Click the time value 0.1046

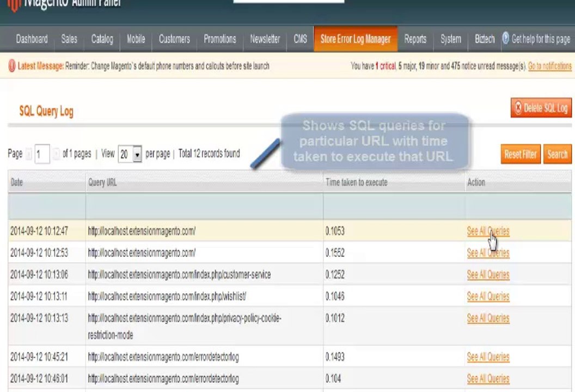tap(335, 296)
